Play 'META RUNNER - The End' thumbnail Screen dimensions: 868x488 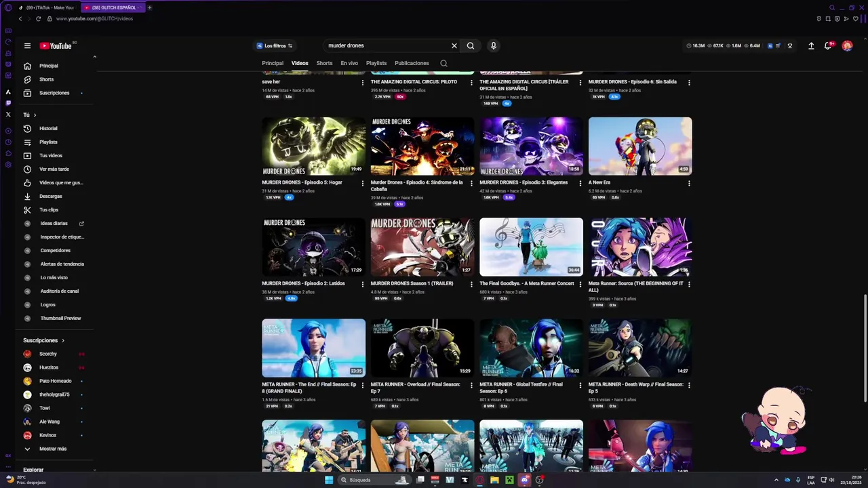[x=313, y=348]
